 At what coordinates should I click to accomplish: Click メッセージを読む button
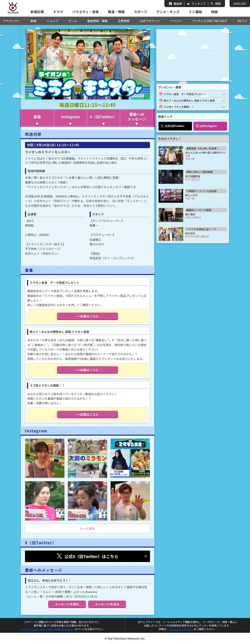click(x=67, y=604)
